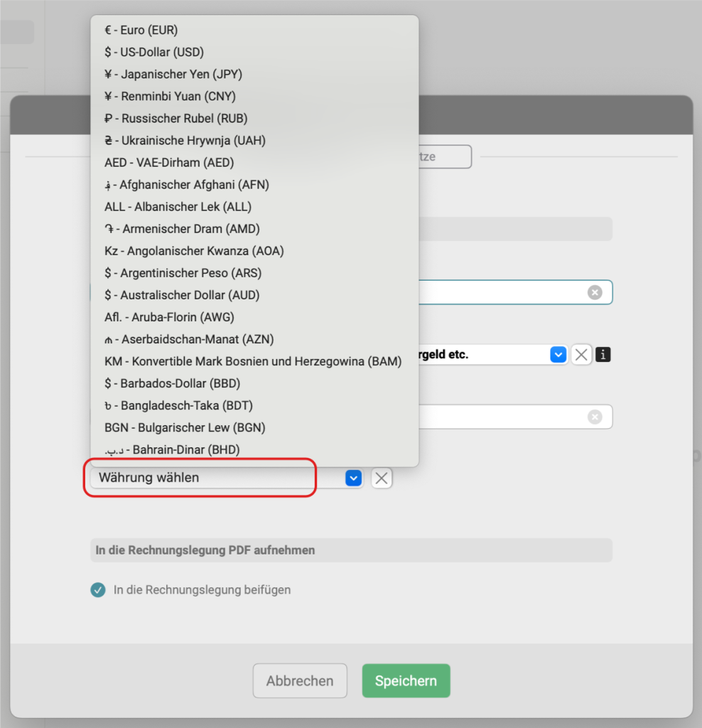Select "€ - Euro (EUR)" from list
Image resolution: width=702 pixels, height=728 pixels.
(141, 30)
